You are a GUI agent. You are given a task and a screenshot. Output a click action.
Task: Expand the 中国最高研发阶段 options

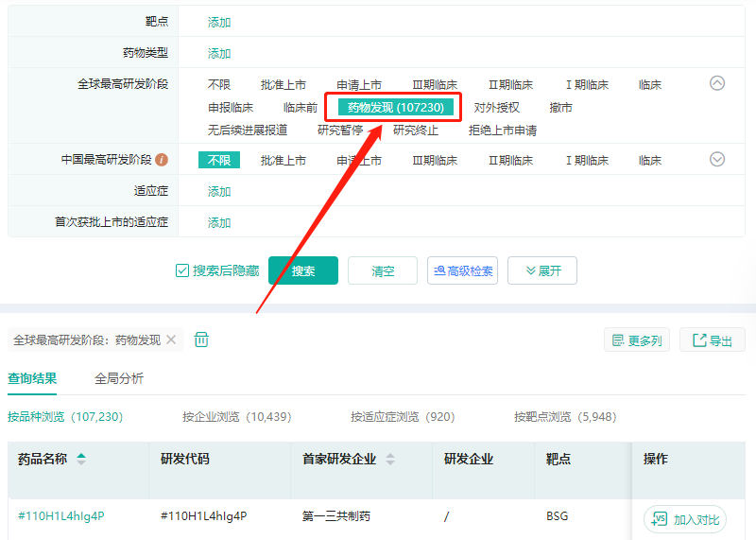pyautogui.click(x=717, y=159)
